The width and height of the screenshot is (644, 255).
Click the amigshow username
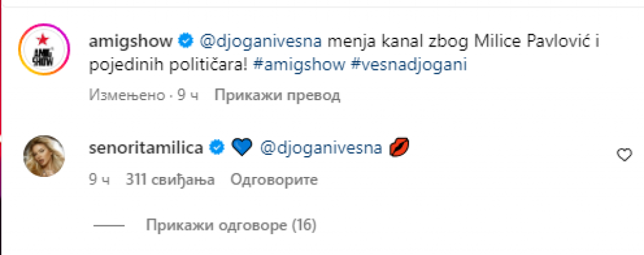(x=131, y=41)
